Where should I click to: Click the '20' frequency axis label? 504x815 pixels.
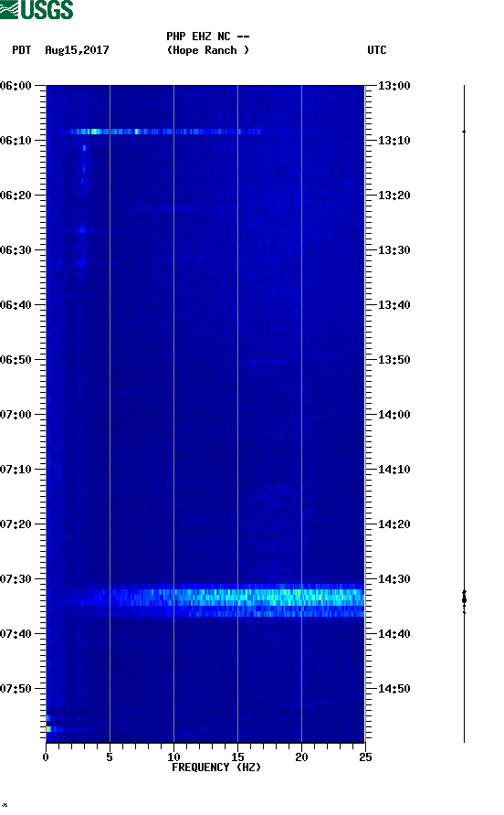tap(301, 757)
